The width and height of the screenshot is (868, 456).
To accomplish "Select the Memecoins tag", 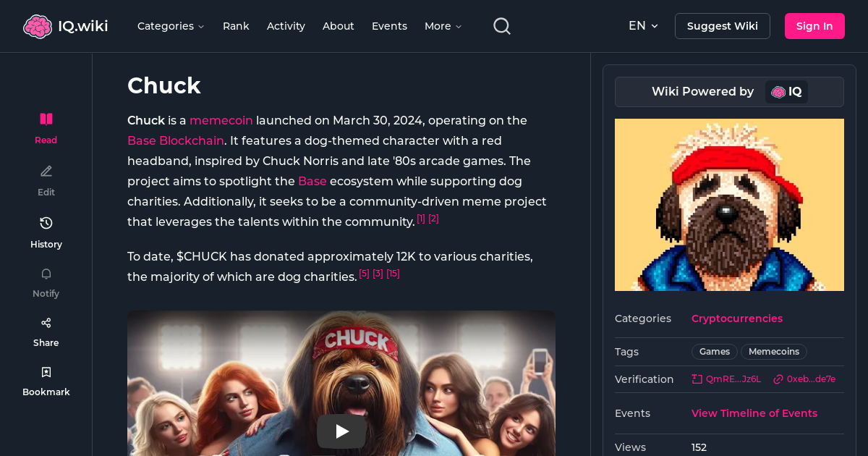I will tap(773, 351).
